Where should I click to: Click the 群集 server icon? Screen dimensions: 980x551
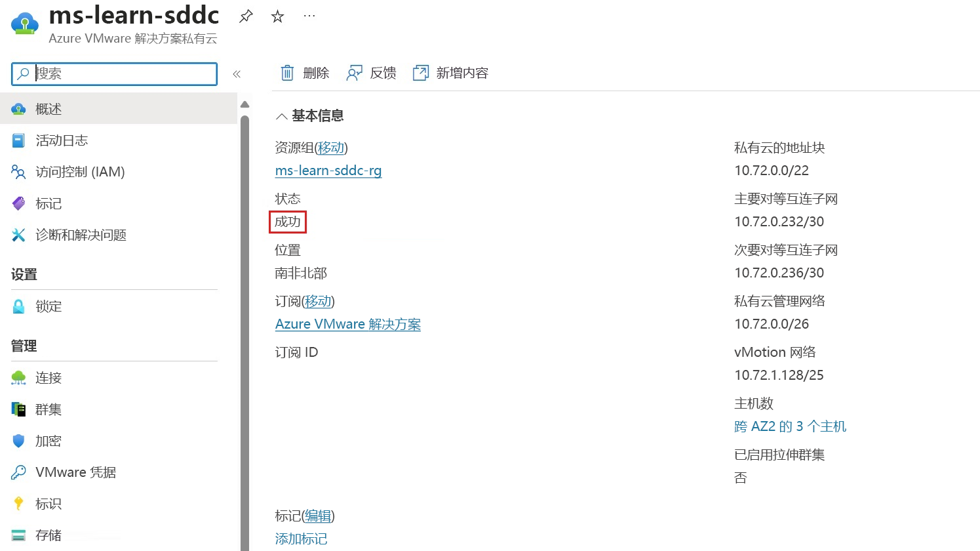tap(18, 409)
